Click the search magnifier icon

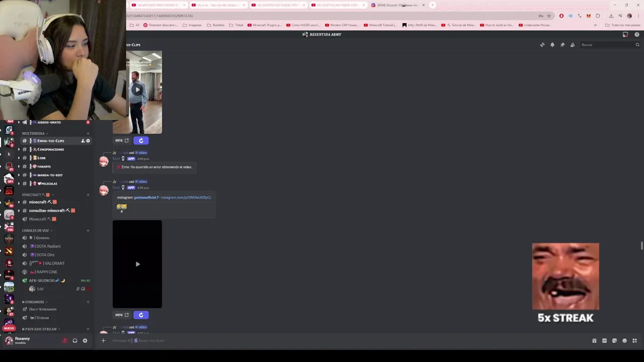pyautogui.click(x=637, y=45)
